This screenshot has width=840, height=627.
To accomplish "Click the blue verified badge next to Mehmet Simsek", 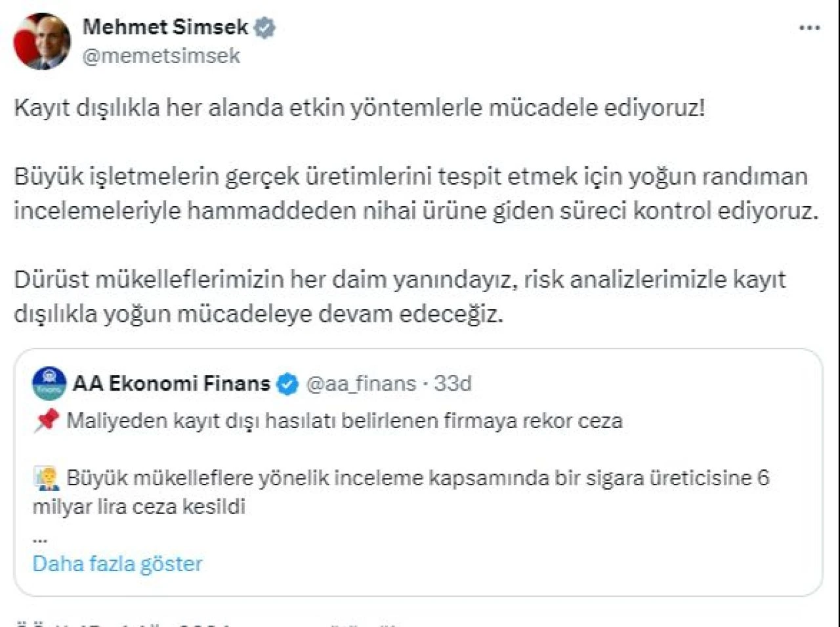I will (265, 26).
